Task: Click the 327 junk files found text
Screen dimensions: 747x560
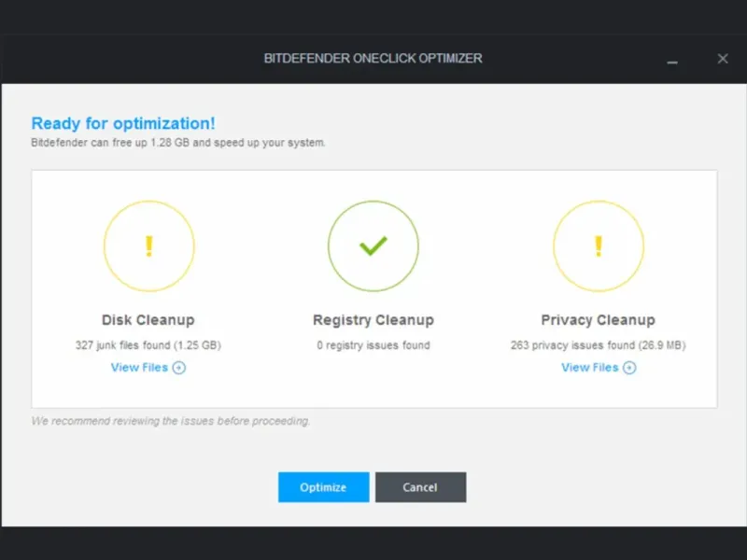Action: [x=148, y=345]
